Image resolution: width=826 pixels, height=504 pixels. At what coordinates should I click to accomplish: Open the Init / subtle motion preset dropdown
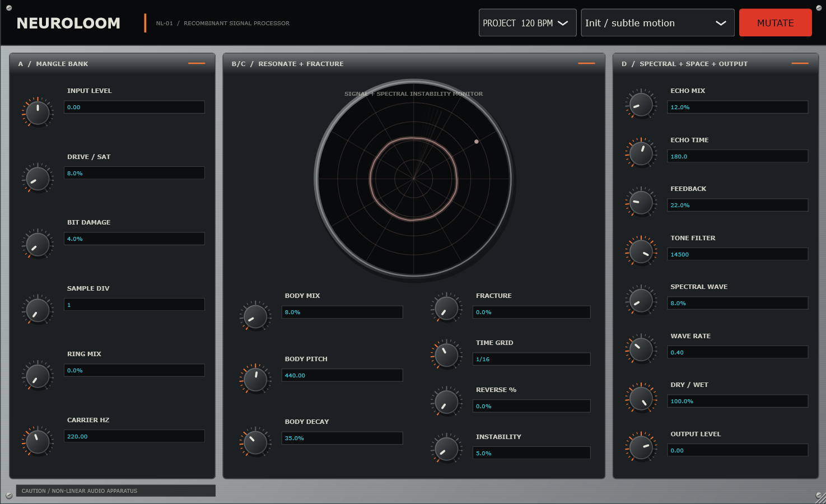click(657, 23)
